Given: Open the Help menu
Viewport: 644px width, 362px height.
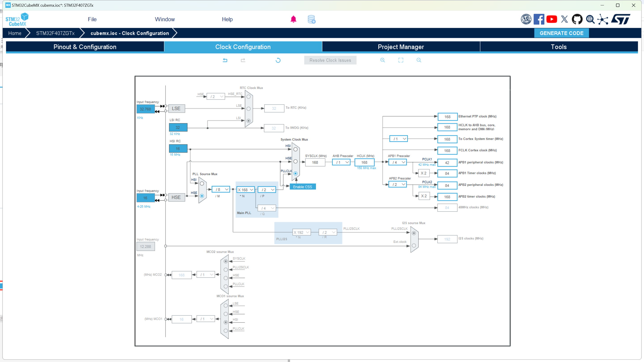Looking at the screenshot, I should (x=227, y=19).
